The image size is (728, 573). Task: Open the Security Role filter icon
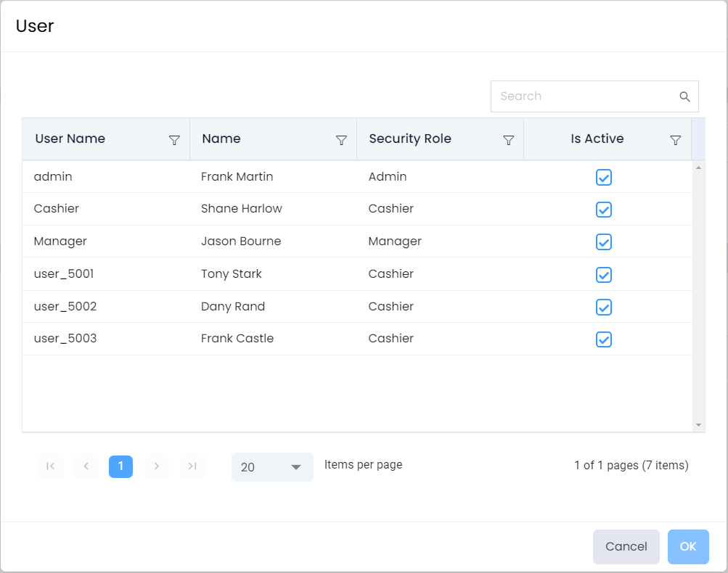(509, 140)
